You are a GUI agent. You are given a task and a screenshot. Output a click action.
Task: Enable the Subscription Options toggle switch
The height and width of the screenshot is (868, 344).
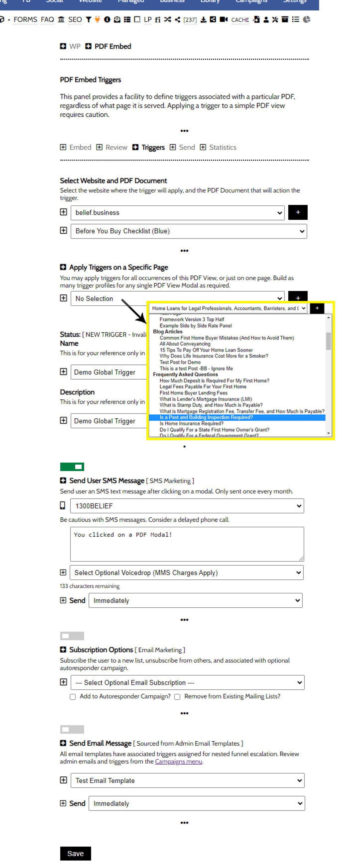point(72,636)
